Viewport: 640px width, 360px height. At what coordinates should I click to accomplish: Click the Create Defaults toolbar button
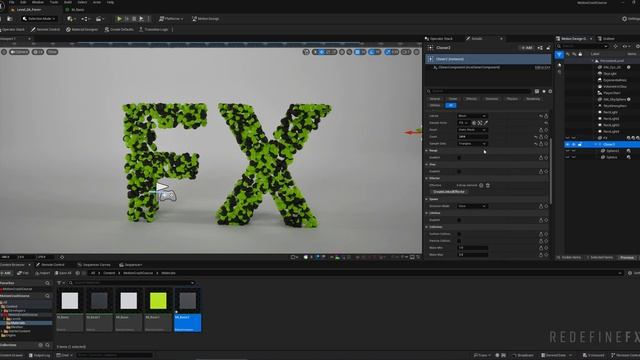pos(119,29)
